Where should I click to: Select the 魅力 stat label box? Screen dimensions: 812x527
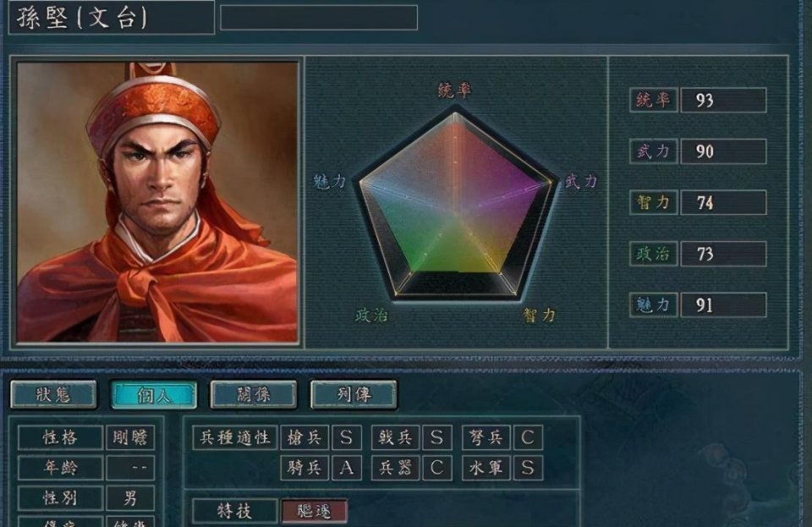(x=654, y=305)
